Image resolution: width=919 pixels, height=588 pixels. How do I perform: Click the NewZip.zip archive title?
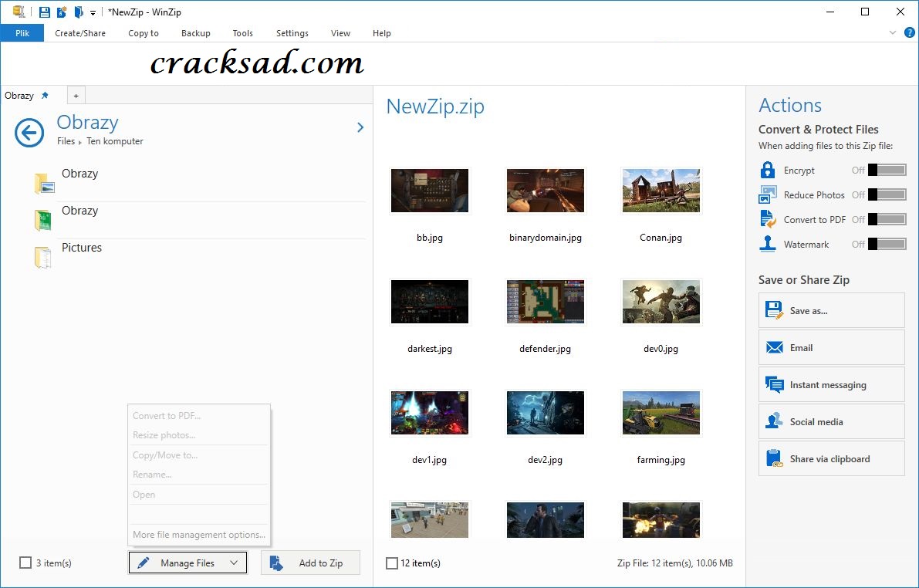435,106
